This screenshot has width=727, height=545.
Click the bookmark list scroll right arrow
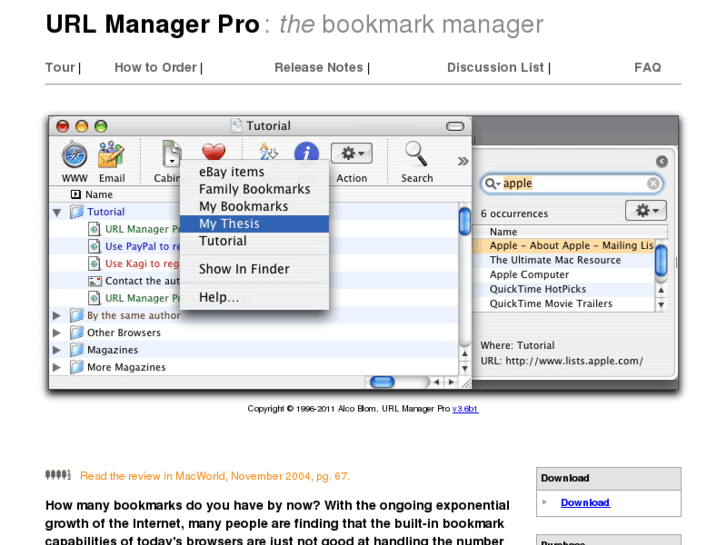(x=451, y=382)
